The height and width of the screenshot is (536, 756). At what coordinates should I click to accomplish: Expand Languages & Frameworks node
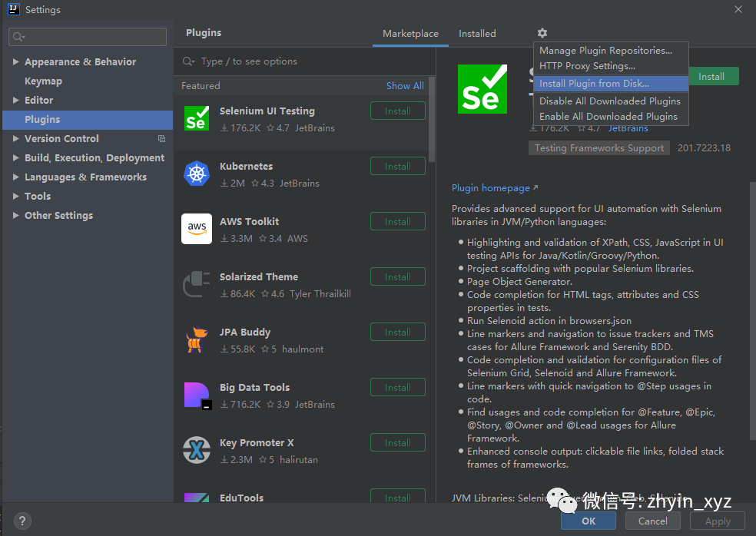(16, 177)
